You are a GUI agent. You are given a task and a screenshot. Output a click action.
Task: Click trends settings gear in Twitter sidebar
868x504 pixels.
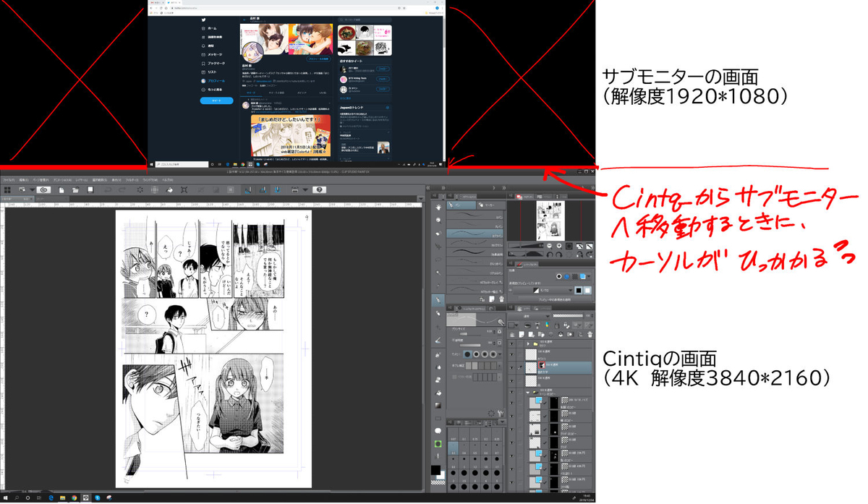(387, 108)
